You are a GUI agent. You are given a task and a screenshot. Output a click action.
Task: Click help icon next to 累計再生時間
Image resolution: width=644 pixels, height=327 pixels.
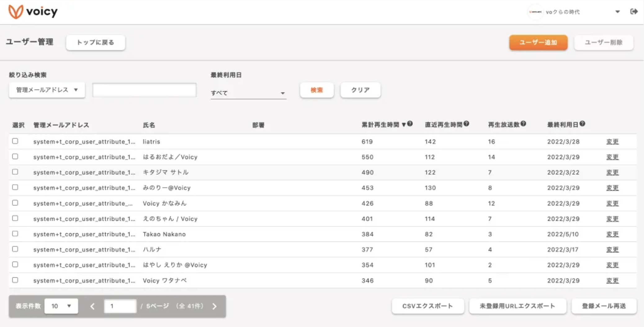click(x=410, y=124)
